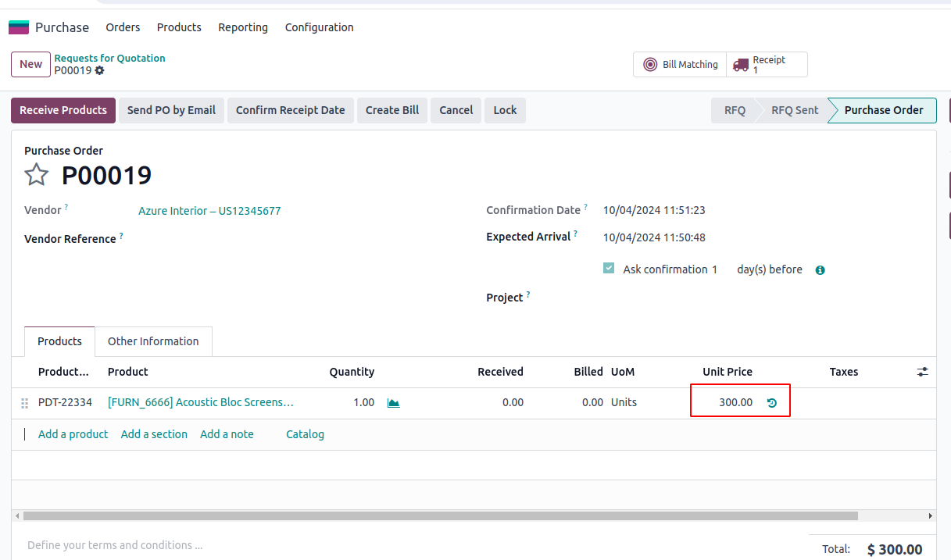Click the scroll right arrow of horizontal scrollbar

[930, 516]
